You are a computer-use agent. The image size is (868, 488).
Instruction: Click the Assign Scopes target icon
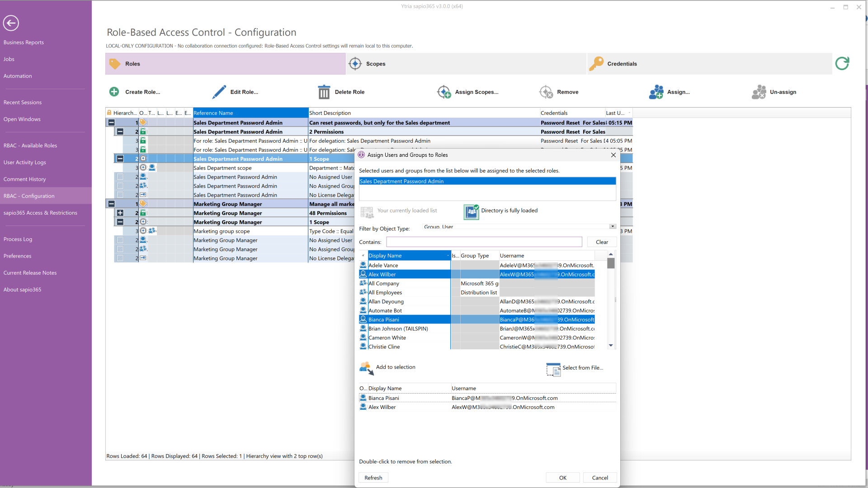coord(444,92)
